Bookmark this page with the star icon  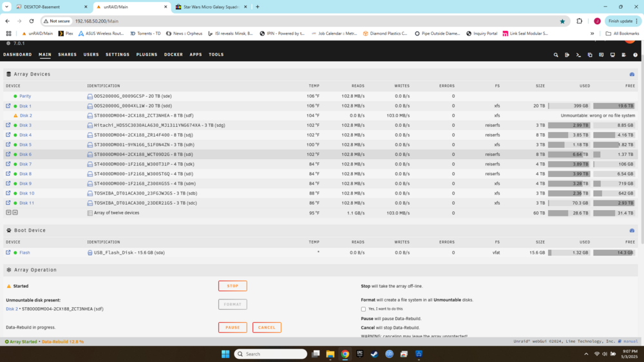[x=562, y=21]
